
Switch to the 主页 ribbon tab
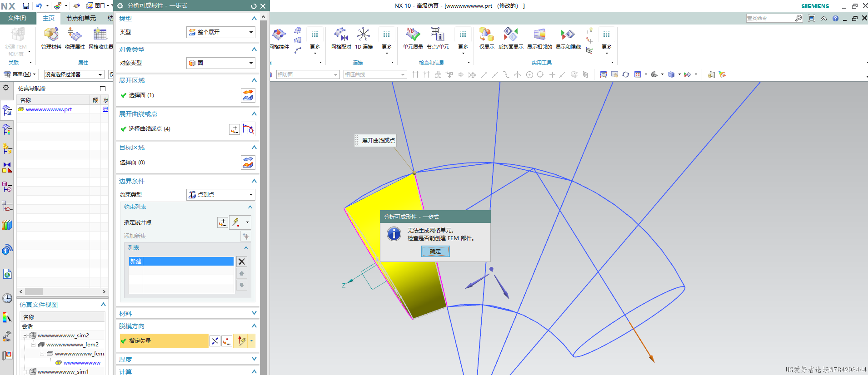(x=49, y=18)
